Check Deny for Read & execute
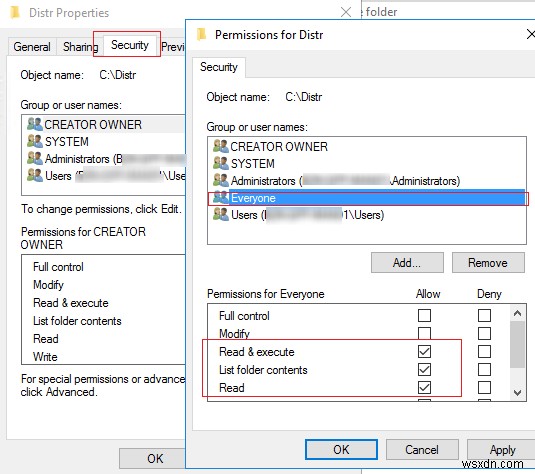 coord(484,351)
